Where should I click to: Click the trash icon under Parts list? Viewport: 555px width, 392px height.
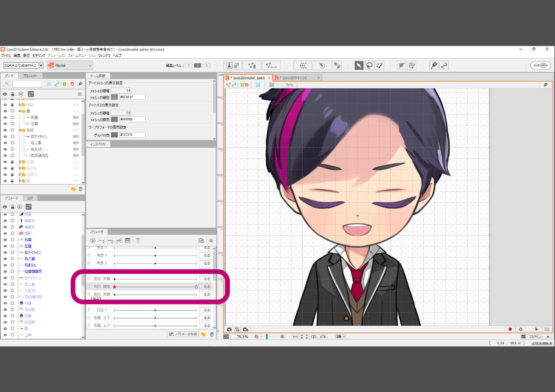click(x=80, y=189)
